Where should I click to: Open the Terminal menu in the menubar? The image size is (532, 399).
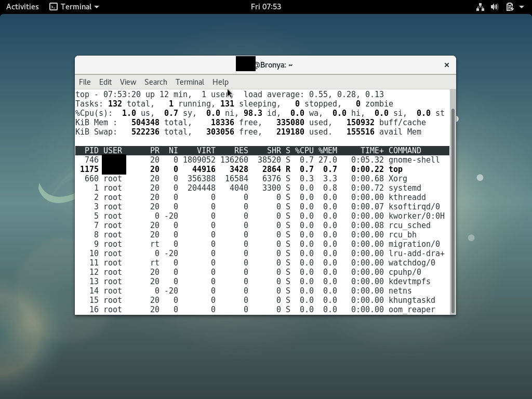point(190,82)
